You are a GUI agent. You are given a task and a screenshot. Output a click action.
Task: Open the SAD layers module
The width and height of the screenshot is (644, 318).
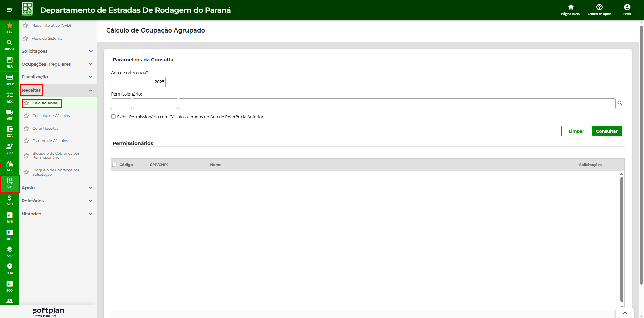coord(10,252)
